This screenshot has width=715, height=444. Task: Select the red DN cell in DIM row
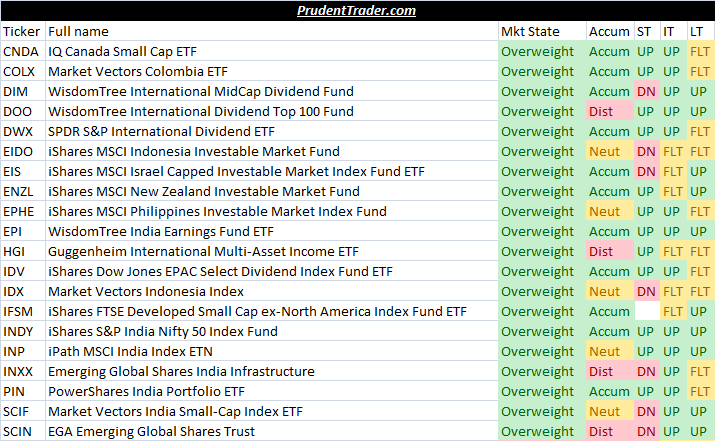tap(646, 91)
